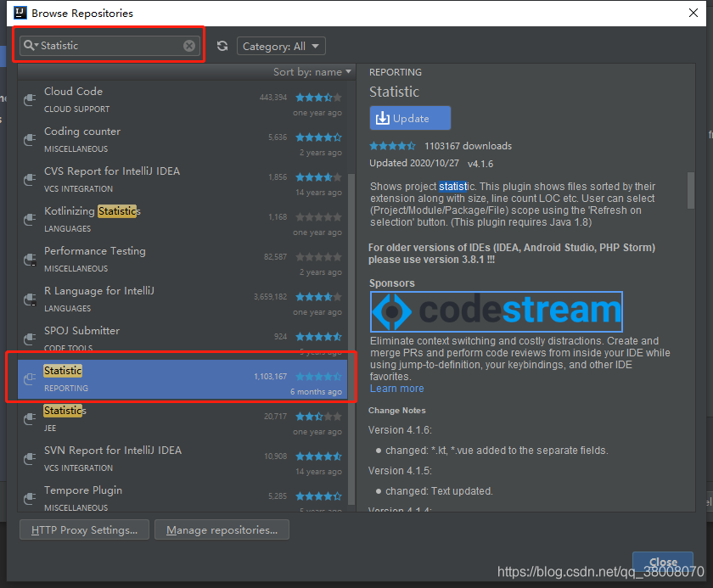713x588 pixels.
Task: Open Manage repositories dialog
Action: [x=222, y=529]
